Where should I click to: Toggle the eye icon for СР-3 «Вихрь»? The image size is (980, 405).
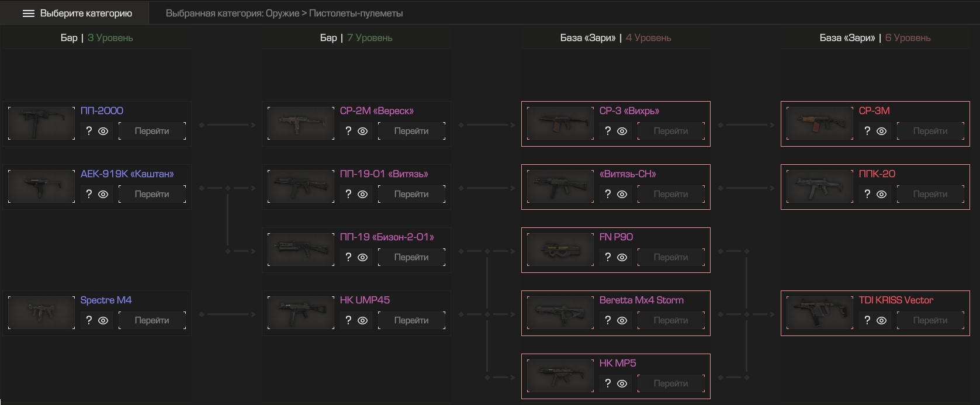(x=622, y=131)
